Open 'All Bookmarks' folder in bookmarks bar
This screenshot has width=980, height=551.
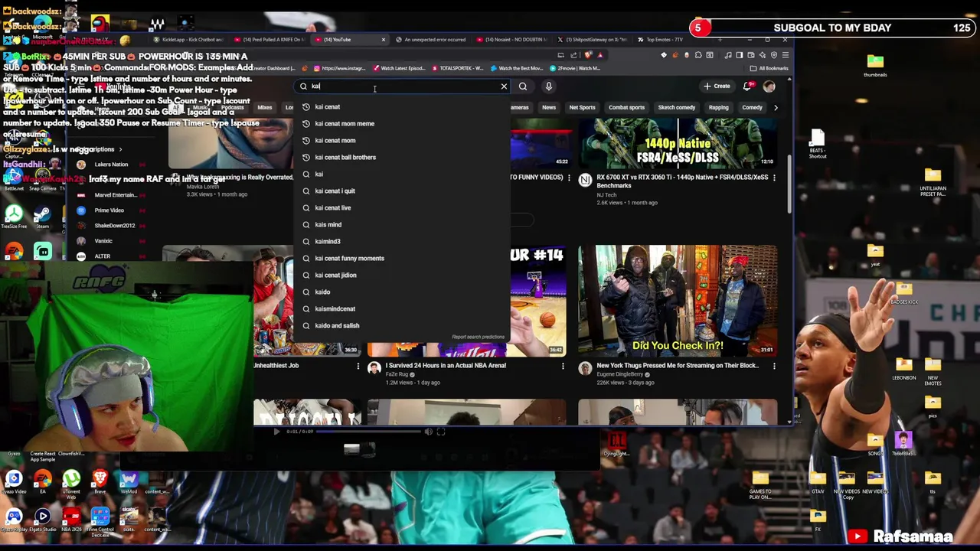coord(769,68)
